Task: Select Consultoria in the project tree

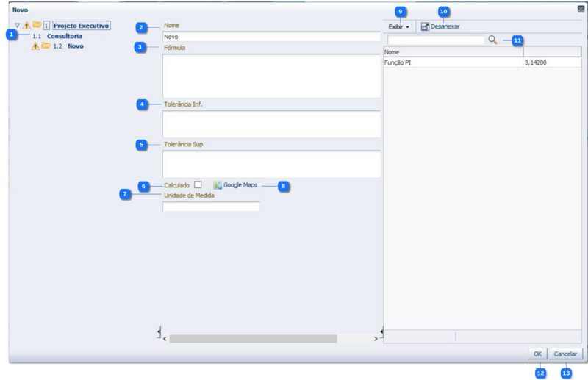Action: (x=64, y=35)
